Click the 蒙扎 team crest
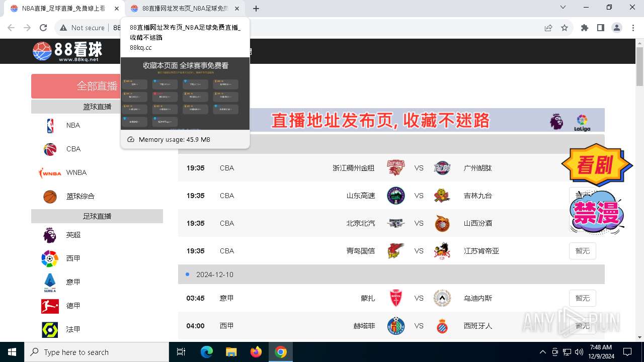644x362 pixels. 395,298
